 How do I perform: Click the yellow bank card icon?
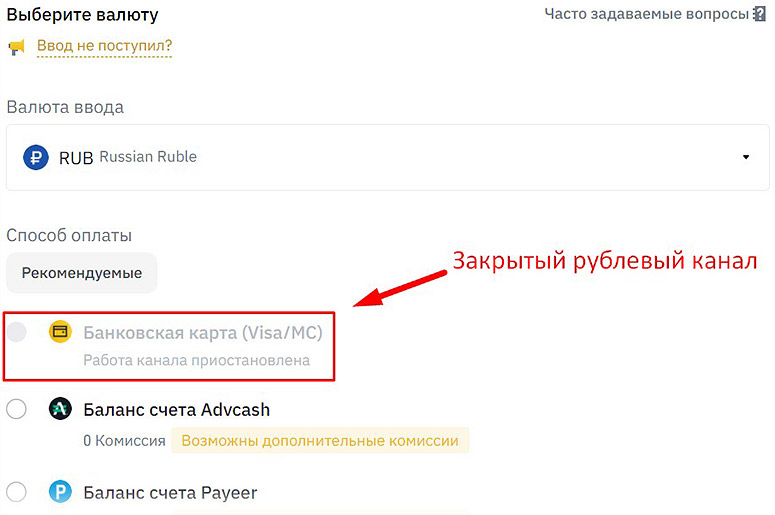(60, 331)
